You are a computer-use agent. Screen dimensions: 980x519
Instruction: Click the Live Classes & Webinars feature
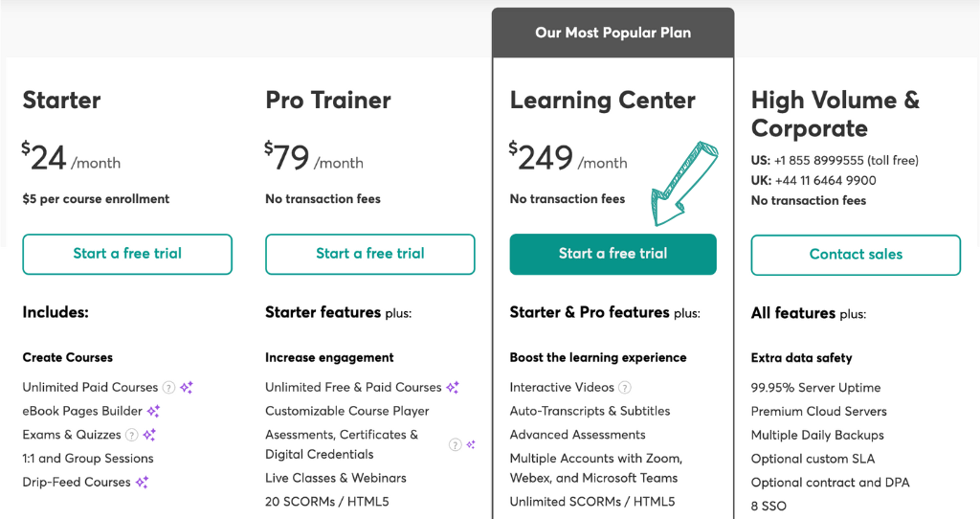pos(336,478)
